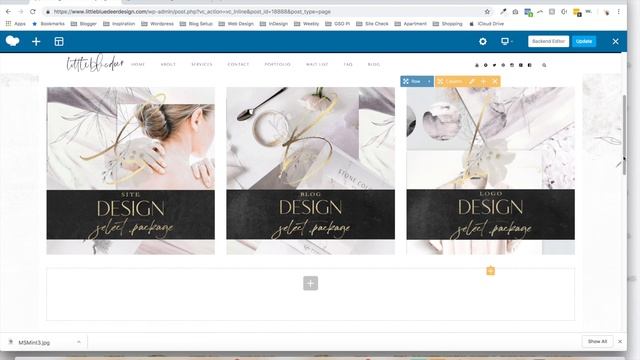Open the Blogger bookmark folder
This screenshot has height=360, width=640.
(x=84, y=24)
